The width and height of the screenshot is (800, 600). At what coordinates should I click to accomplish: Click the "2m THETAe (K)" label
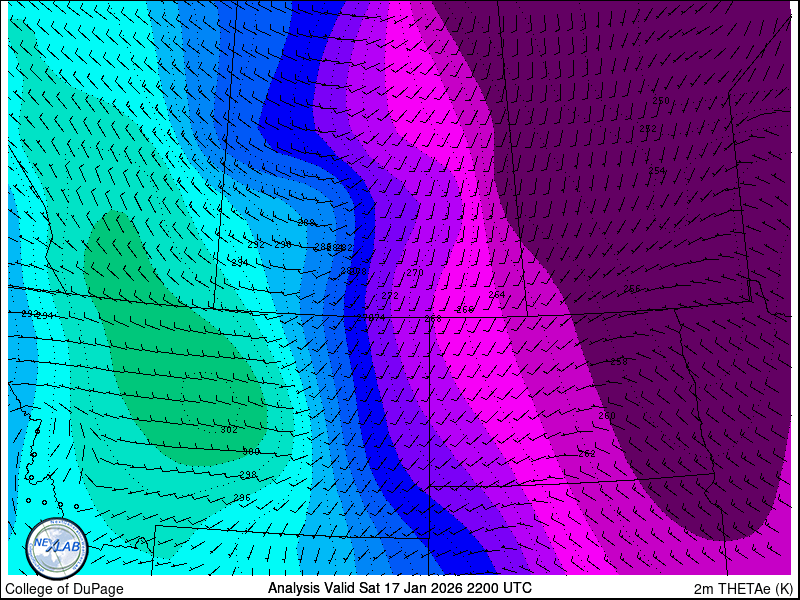744,589
